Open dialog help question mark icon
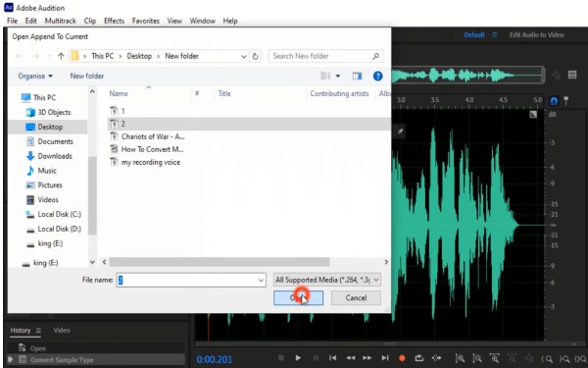588x368 pixels. (x=377, y=77)
